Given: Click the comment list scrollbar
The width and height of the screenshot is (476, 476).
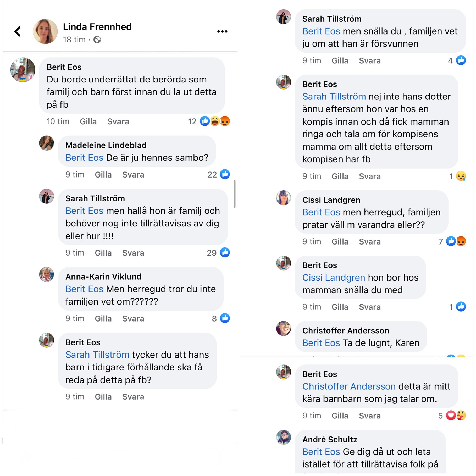Looking at the screenshot, I should [234, 194].
